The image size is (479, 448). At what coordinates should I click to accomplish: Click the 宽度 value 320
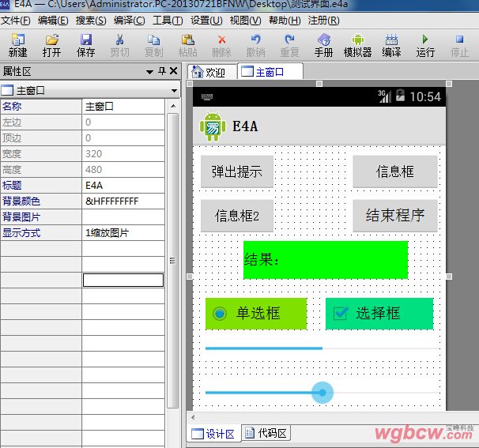(123, 153)
